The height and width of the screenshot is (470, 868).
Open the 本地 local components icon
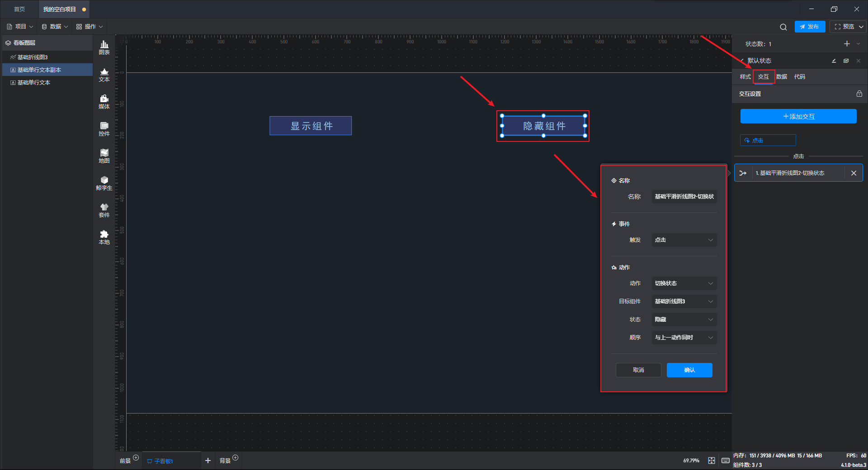point(104,237)
